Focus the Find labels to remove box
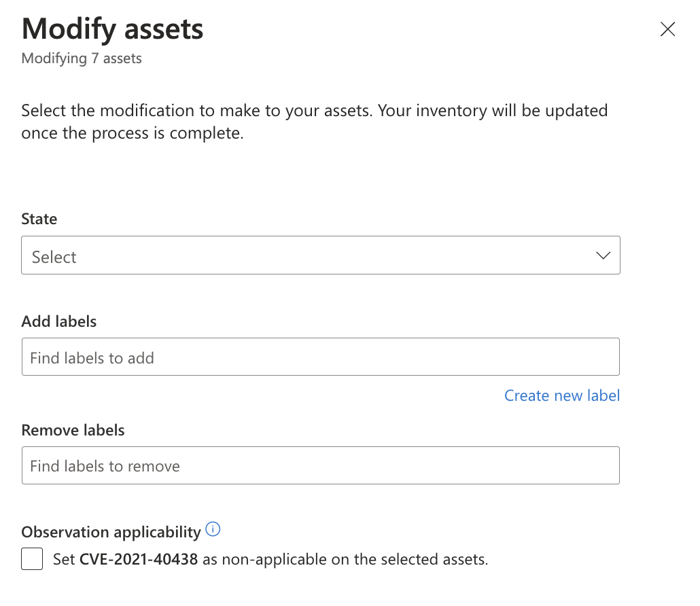 (321, 465)
